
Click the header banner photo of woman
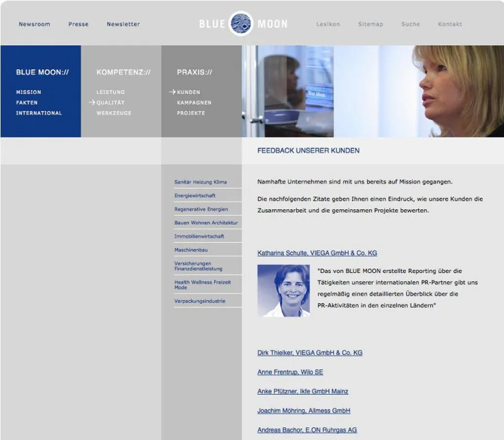pyautogui.click(x=373, y=91)
